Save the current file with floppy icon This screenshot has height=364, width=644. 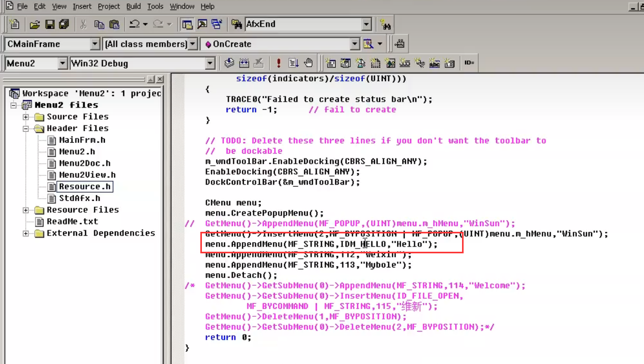click(x=50, y=24)
